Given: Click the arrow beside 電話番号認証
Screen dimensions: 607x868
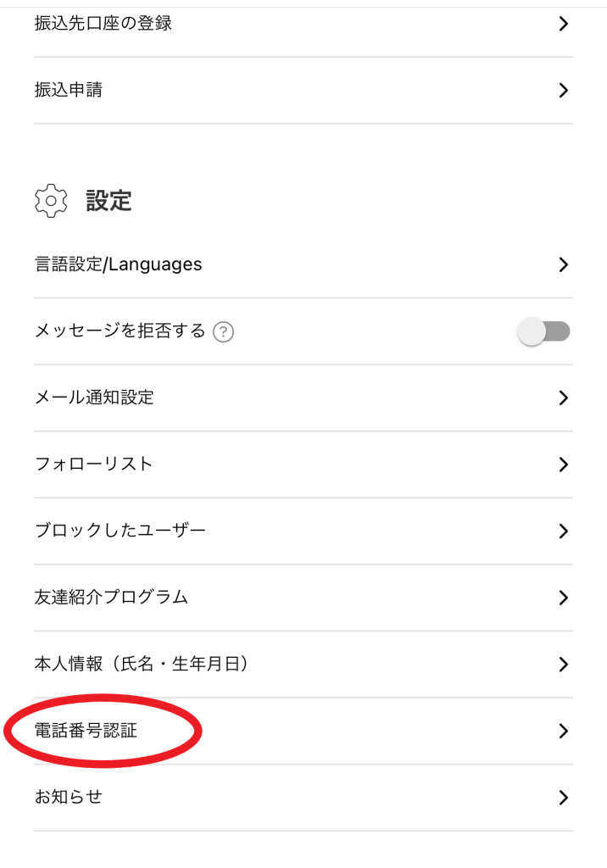Looking at the screenshot, I should click(x=563, y=731).
